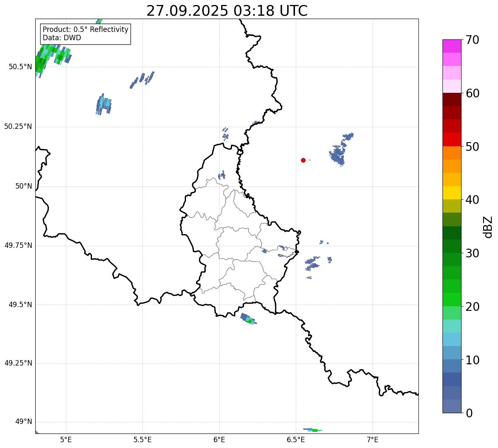Click the orange 48-50 dBZ colorbar segment
Image resolution: width=498 pixels, height=448 pixels.
coord(452,153)
